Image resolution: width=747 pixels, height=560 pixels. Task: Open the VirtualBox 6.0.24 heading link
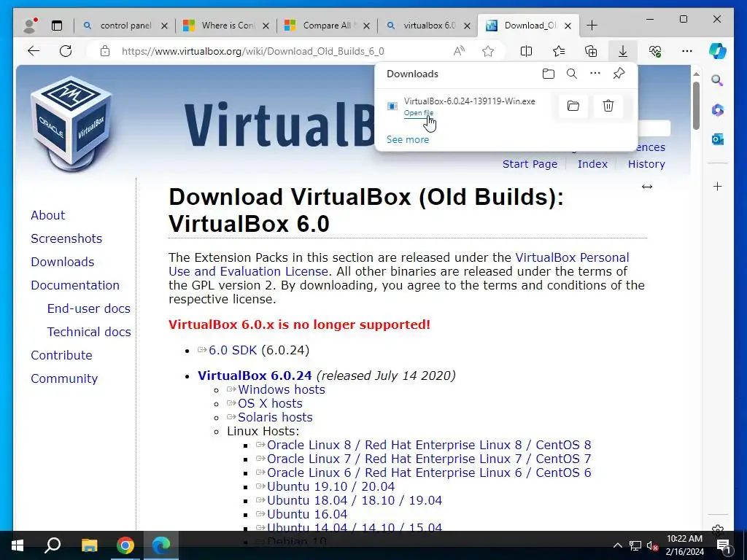coord(255,376)
